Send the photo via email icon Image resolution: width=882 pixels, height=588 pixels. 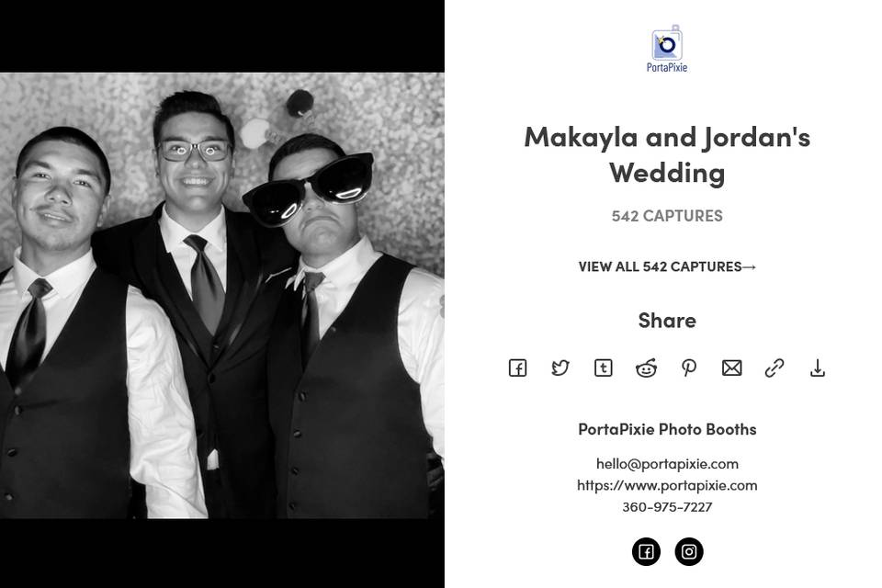732,368
